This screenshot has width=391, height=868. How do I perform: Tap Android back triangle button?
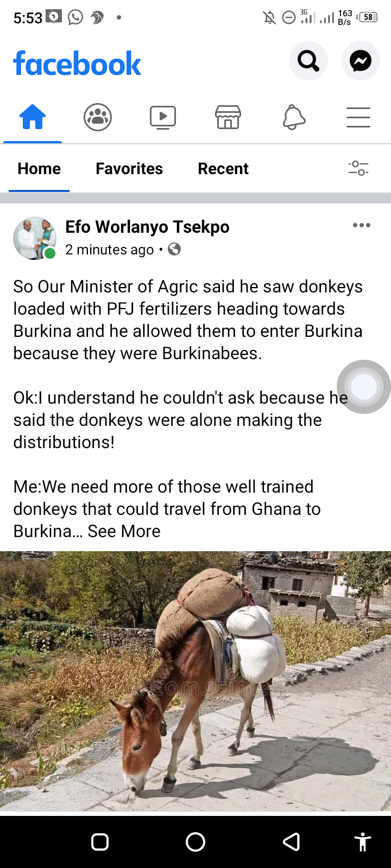coord(292,842)
